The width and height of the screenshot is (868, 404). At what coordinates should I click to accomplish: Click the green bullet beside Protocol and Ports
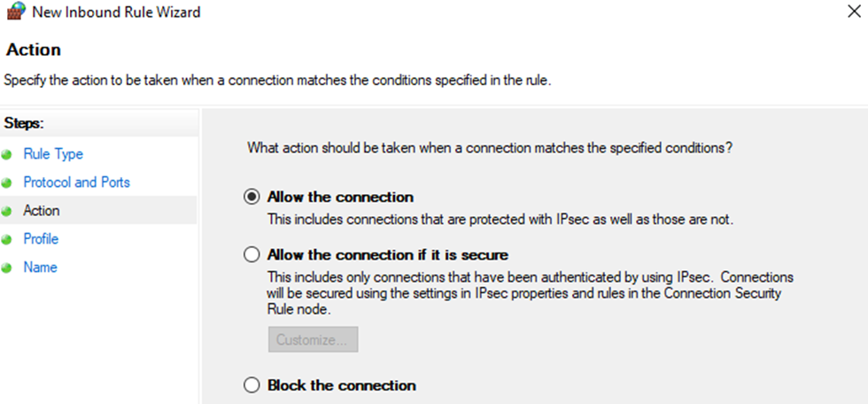tap(7, 183)
